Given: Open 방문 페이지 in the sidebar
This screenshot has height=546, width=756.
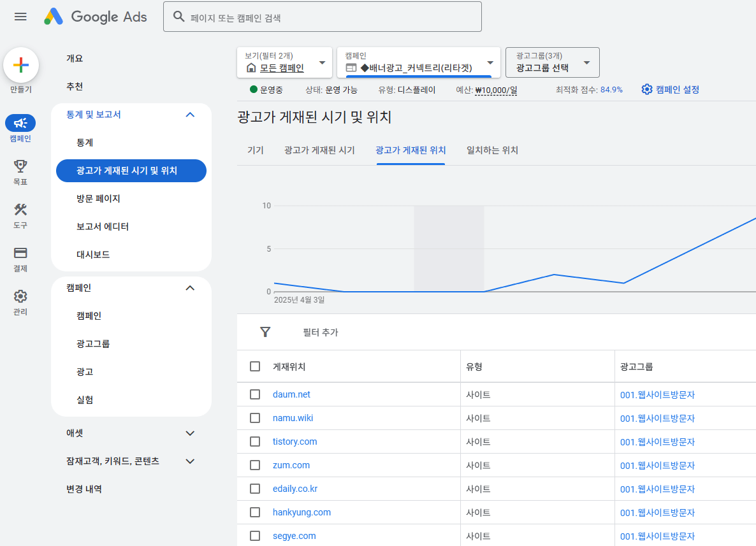Looking at the screenshot, I should point(98,199).
